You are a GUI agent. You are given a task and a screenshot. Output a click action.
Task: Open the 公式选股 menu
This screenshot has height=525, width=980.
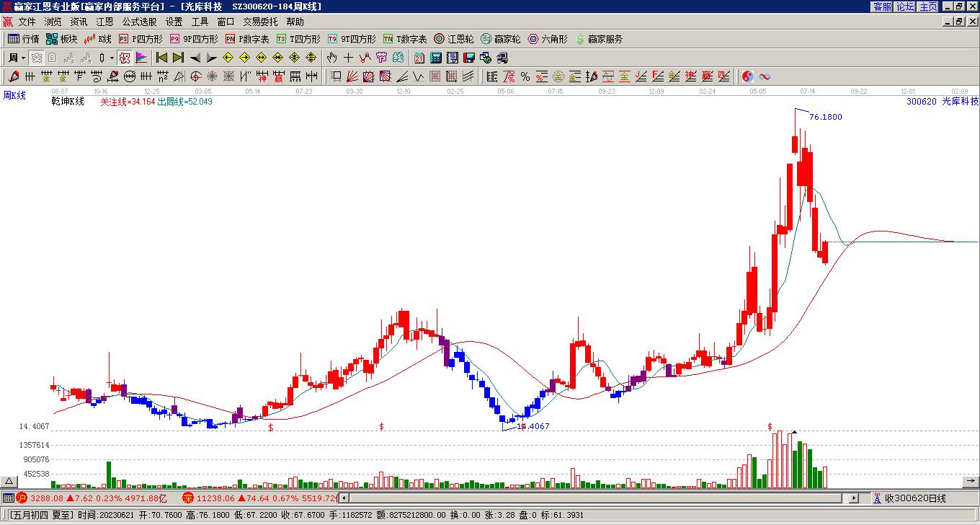click(139, 22)
